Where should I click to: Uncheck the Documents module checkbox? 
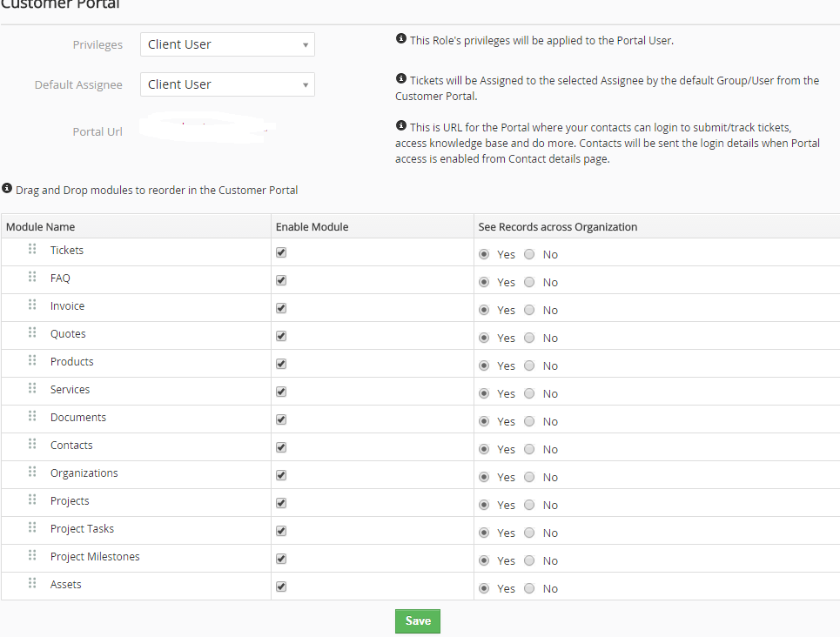tap(281, 419)
